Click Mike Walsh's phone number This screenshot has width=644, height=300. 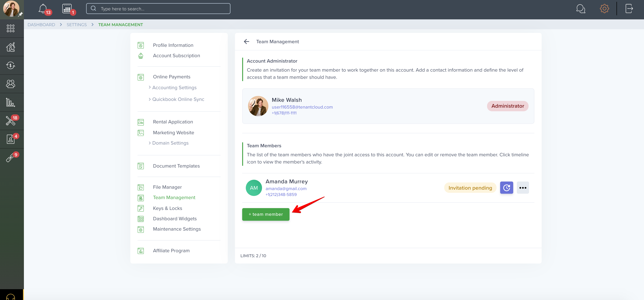click(284, 113)
